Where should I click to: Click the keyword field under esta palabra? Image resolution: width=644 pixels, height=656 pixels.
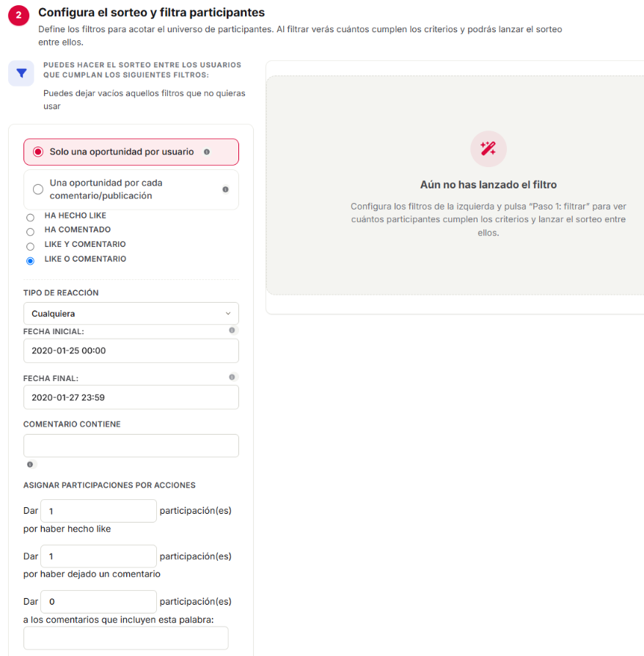point(126,638)
